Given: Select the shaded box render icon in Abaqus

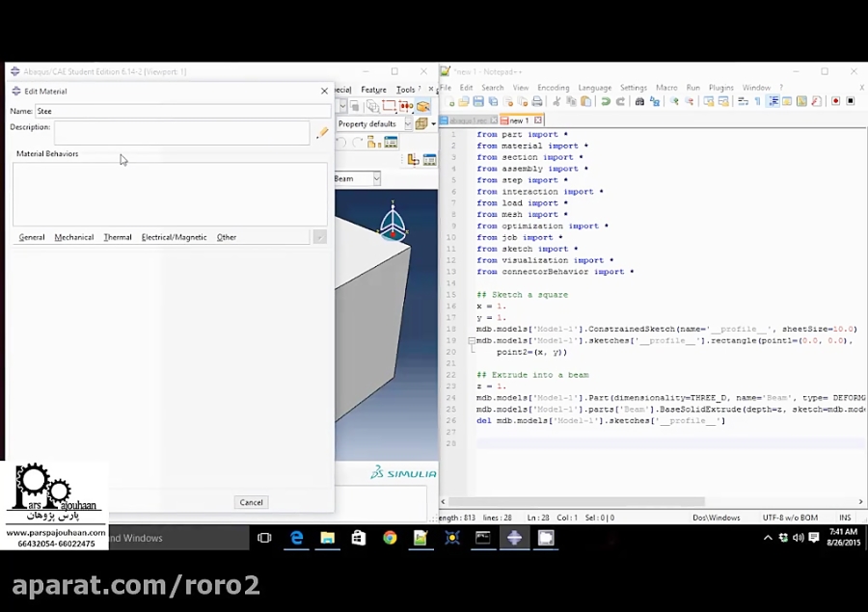Looking at the screenshot, I should click(422, 106).
